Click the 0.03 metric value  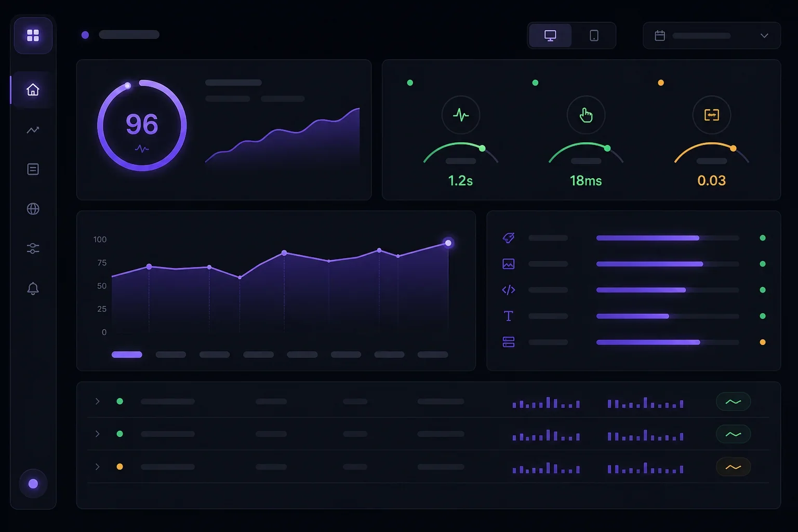[712, 180]
